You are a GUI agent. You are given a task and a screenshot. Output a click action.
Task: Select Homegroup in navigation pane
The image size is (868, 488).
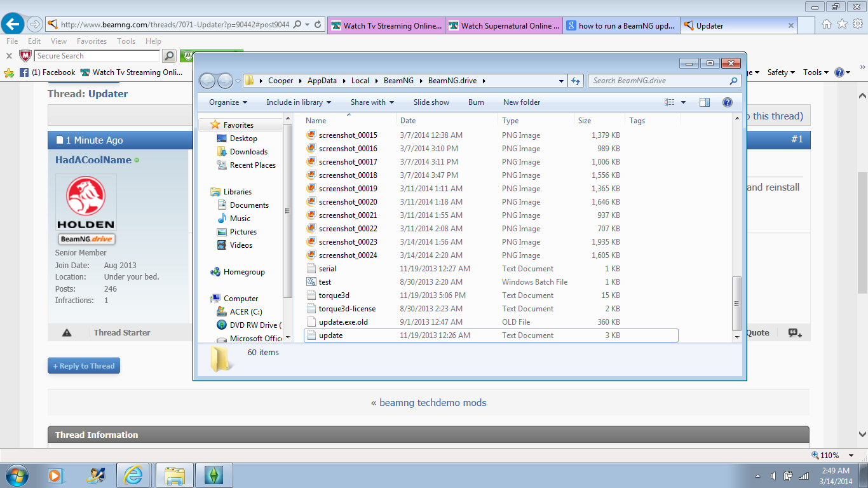pos(244,272)
